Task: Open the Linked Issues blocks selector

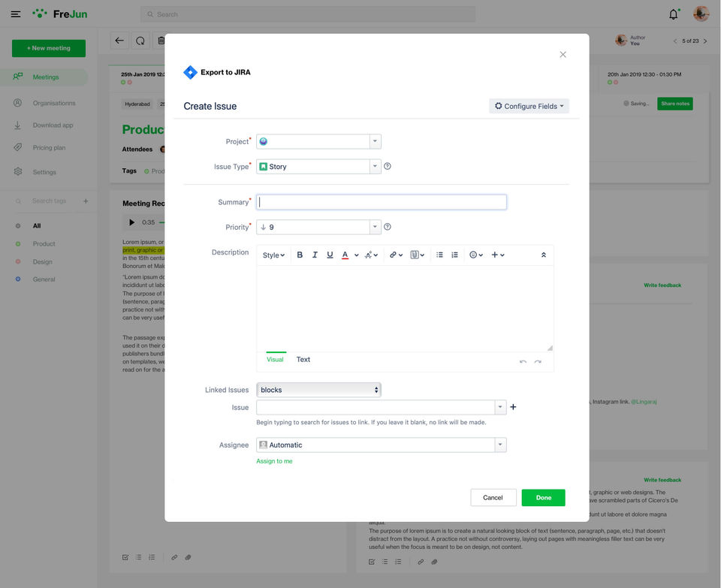Action: [318, 390]
